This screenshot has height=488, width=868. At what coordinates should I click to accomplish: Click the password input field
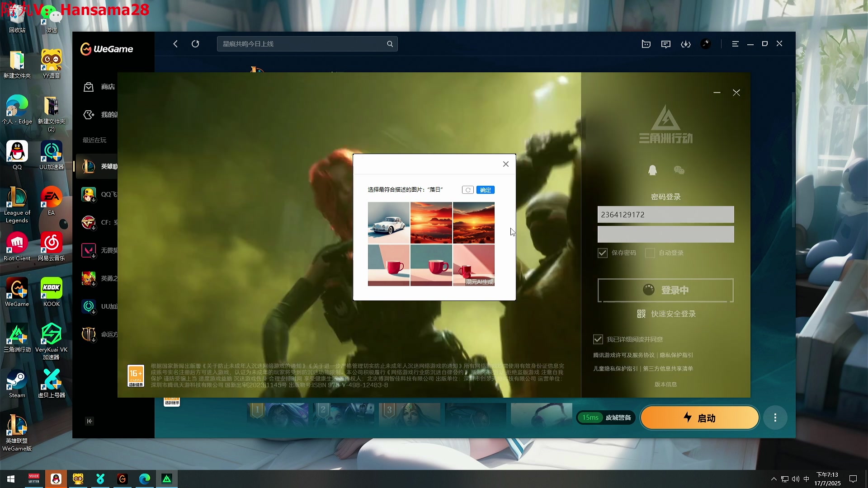click(x=665, y=235)
